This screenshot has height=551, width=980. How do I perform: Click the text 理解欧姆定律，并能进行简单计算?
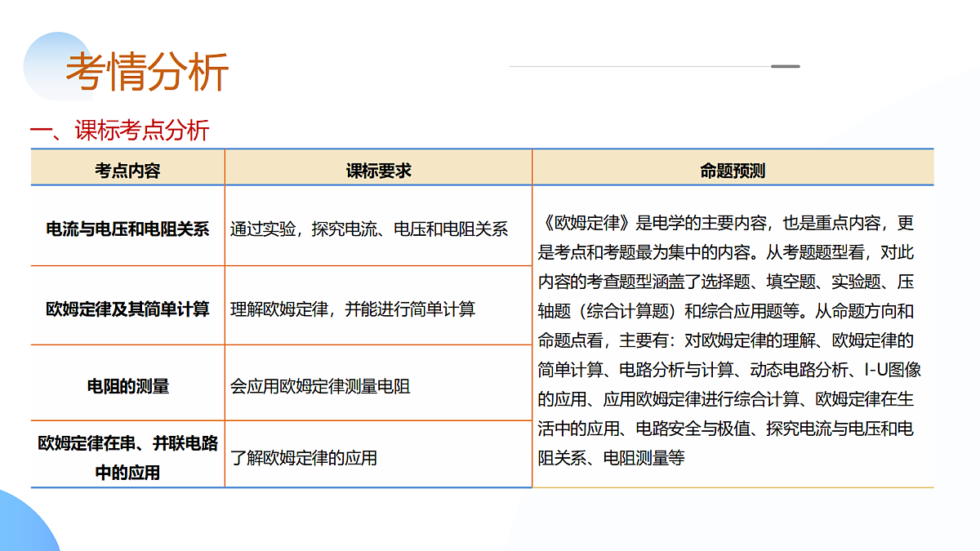point(353,309)
